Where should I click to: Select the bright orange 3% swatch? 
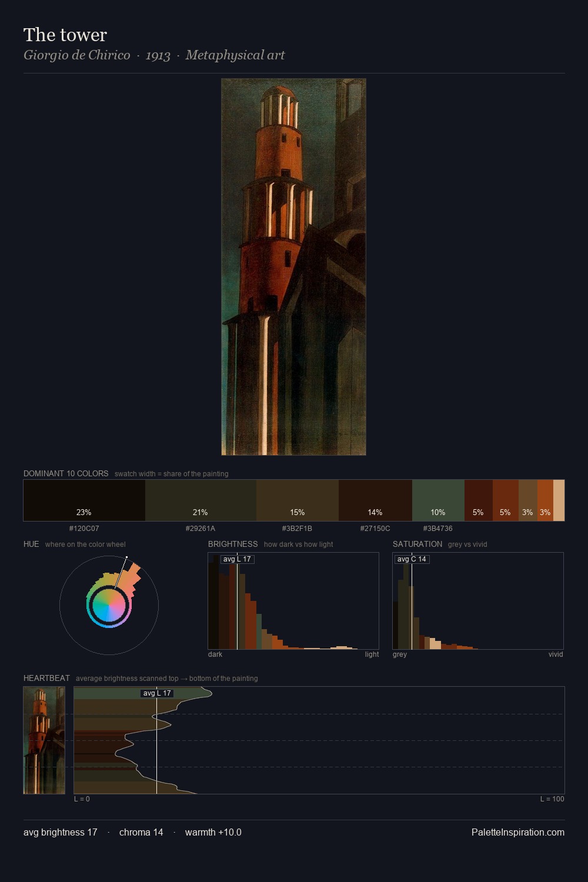[x=545, y=500]
